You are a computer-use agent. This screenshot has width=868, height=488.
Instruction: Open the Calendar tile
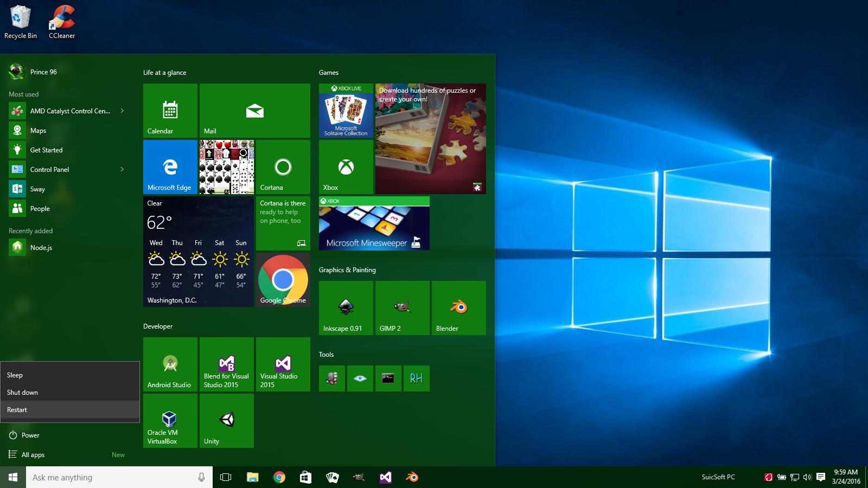click(x=170, y=111)
